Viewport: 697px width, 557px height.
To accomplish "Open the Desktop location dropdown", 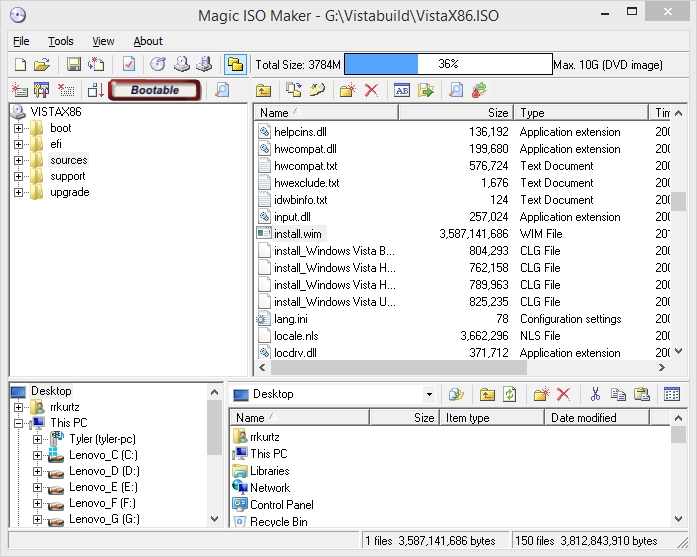I will (429, 394).
